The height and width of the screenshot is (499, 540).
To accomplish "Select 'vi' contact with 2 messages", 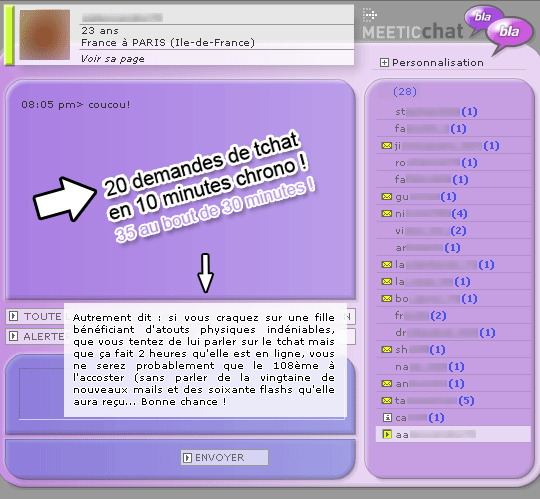I will [430, 230].
